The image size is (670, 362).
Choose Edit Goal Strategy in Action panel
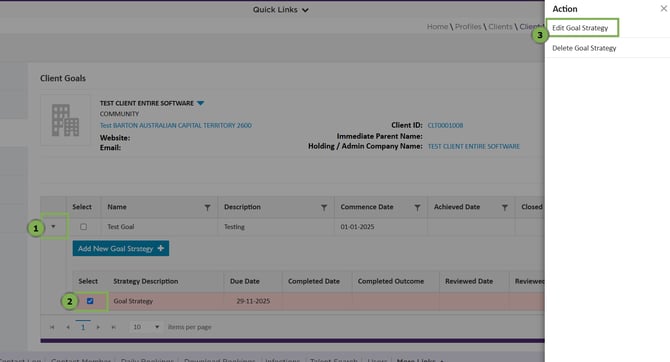coord(580,28)
